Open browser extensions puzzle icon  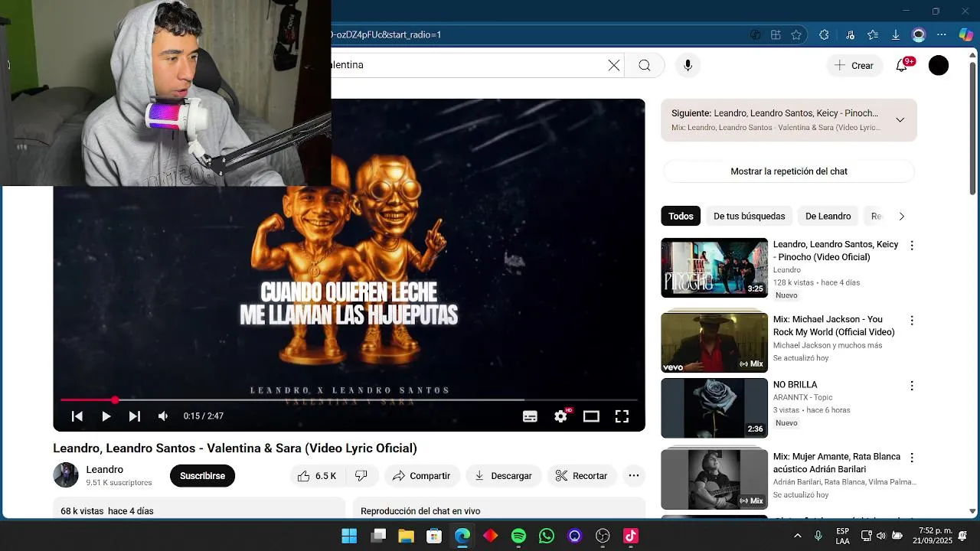point(824,34)
